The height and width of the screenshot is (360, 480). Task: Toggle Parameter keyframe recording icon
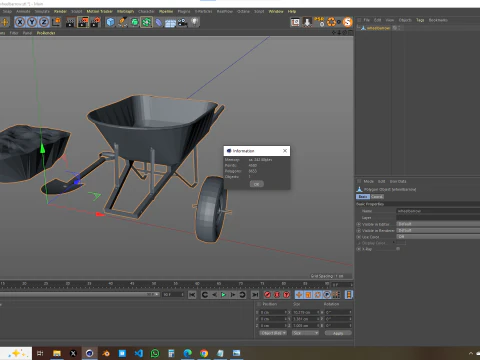click(x=327, y=295)
